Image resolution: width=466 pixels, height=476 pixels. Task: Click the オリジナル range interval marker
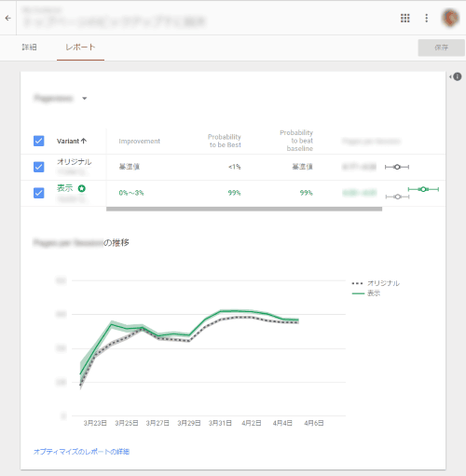(397, 167)
